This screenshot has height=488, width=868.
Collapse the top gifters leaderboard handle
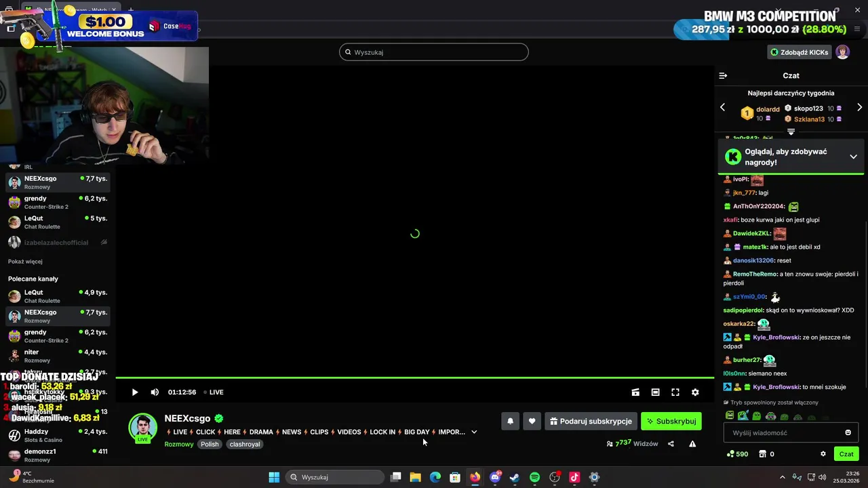point(791,131)
